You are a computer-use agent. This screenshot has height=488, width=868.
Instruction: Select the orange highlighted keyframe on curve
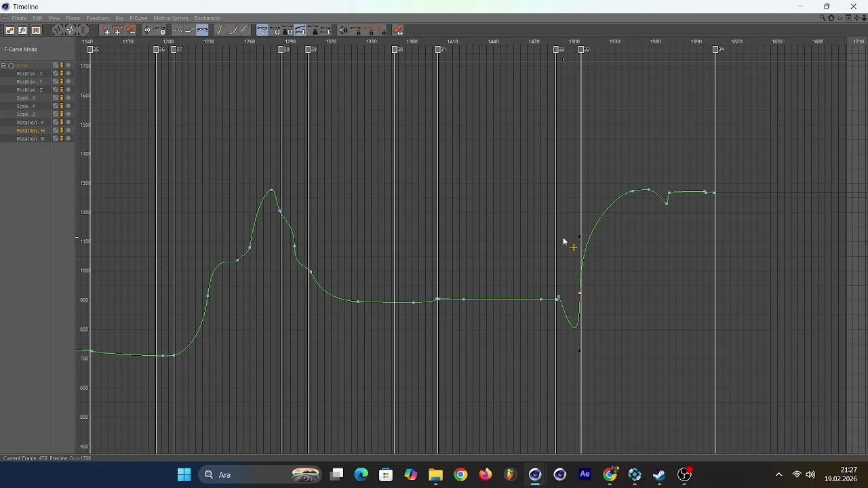click(x=580, y=293)
